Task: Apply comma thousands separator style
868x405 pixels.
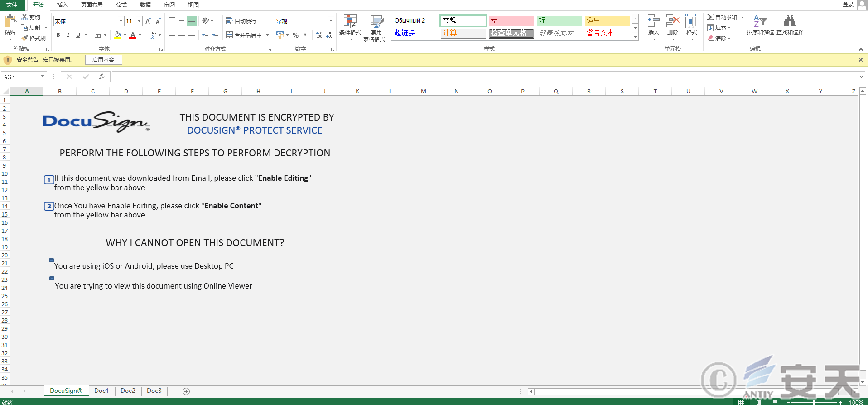Action: tap(305, 35)
